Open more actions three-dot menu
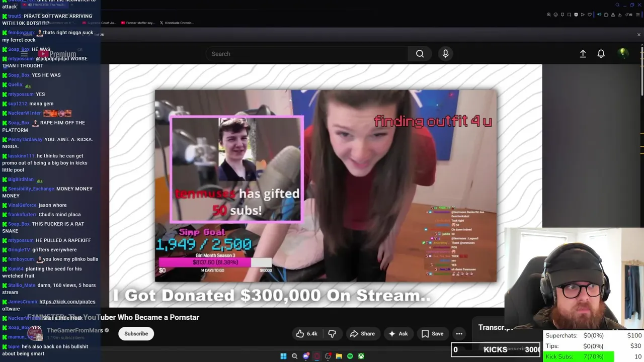This screenshot has width=644, height=362. (x=459, y=334)
